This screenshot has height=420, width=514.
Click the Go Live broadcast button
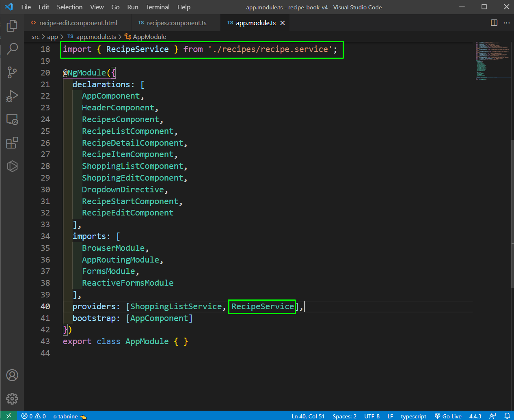448,416
